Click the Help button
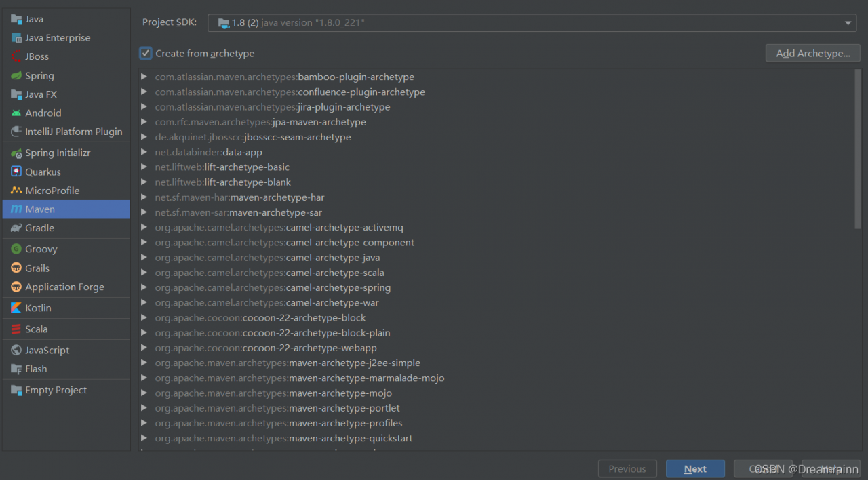 tap(831, 468)
